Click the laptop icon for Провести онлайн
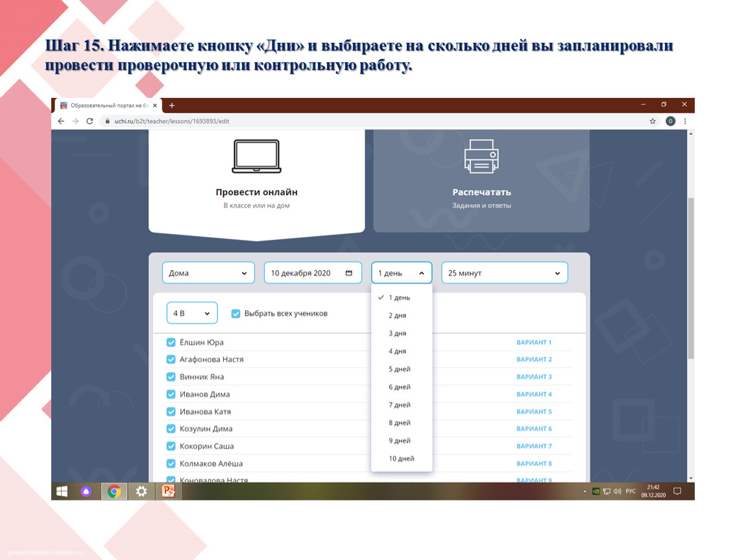 click(256, 156)
